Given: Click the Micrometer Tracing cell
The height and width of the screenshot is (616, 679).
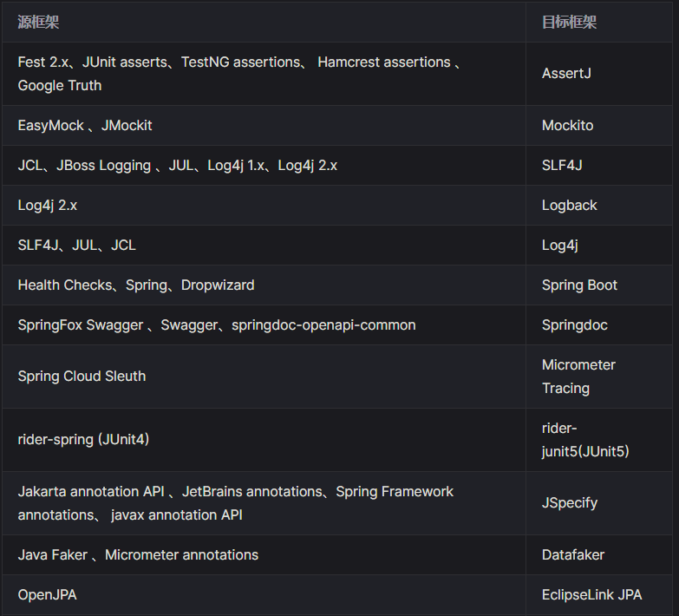Looking at the screenshot, I should tap(599, 376).
